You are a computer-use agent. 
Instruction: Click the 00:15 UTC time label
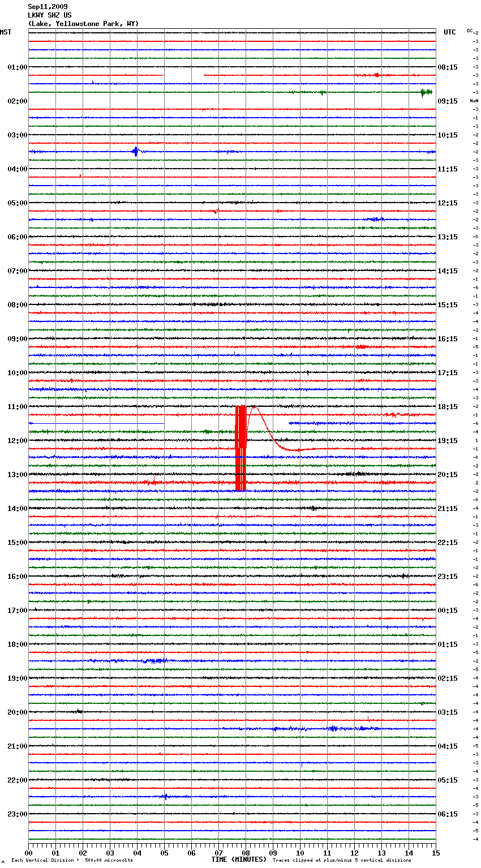[x=448, y=611]
